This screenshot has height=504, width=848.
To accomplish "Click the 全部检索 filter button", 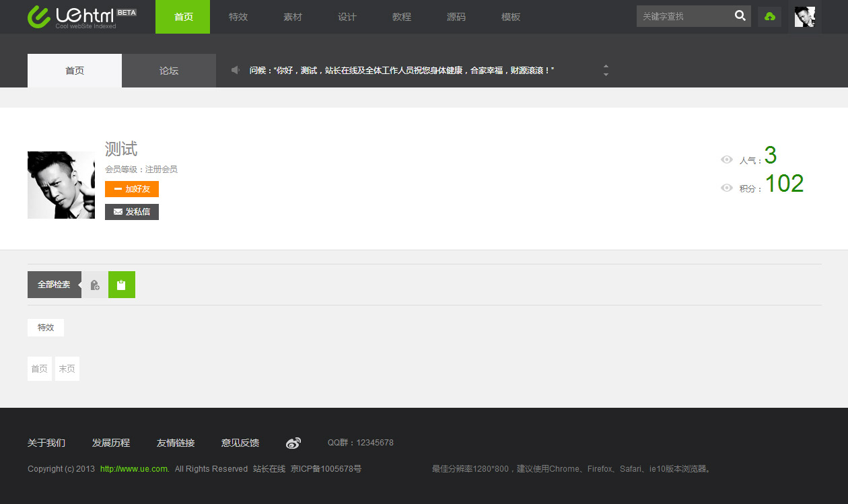I will point(54,285).
